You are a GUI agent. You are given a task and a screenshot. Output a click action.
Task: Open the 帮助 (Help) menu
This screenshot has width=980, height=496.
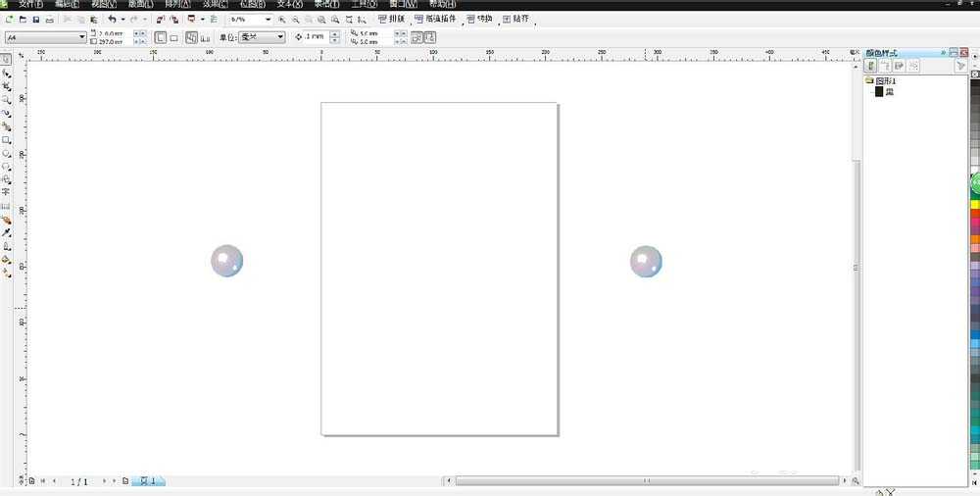click(442, 4)
